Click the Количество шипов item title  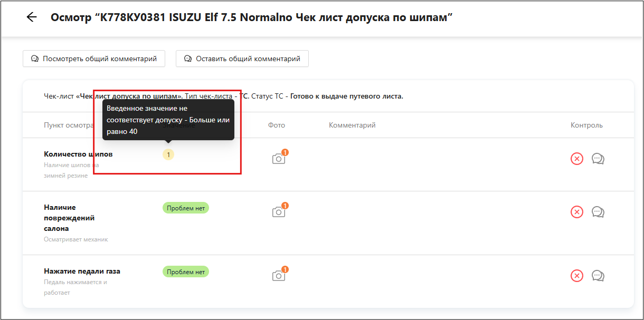click(x=78, y=154)
